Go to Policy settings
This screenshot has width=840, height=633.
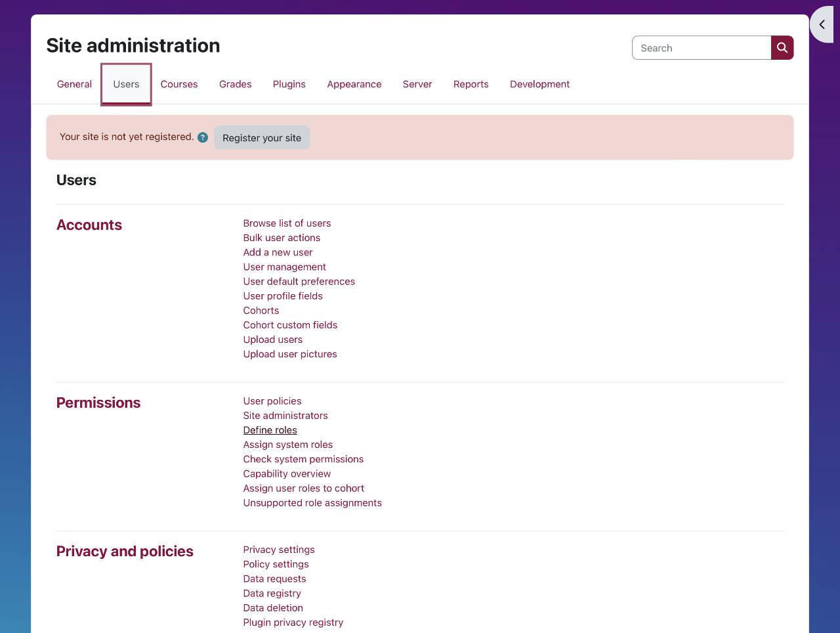[276, 564]
